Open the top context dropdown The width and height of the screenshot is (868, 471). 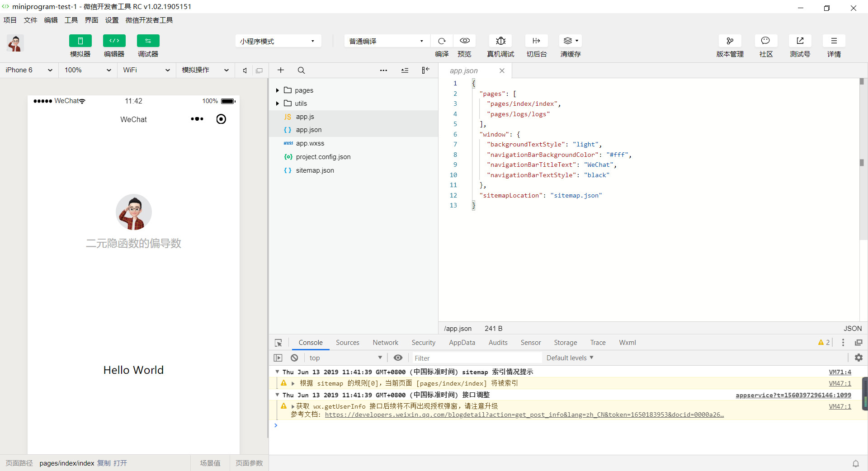(346, 358)
